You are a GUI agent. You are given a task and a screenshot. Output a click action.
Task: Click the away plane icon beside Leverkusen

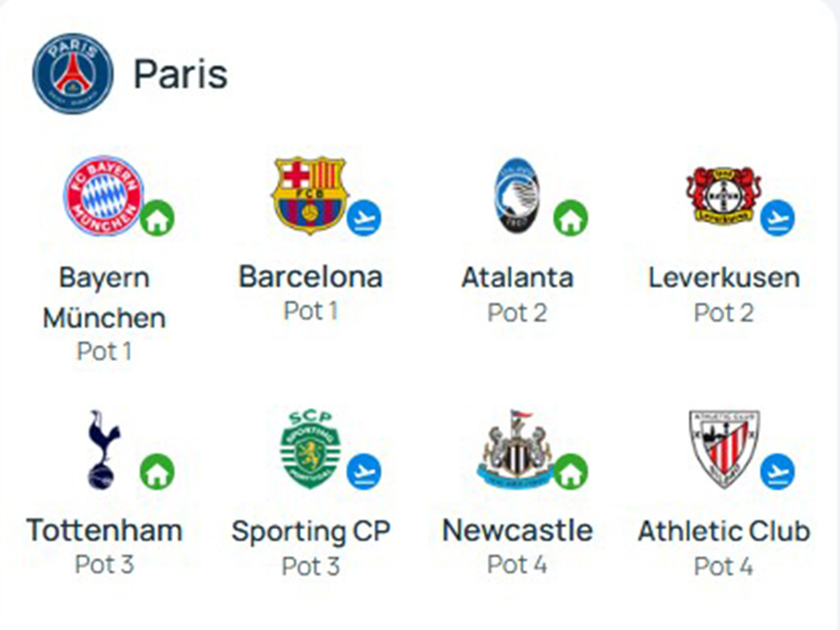[x=778, y=218]
